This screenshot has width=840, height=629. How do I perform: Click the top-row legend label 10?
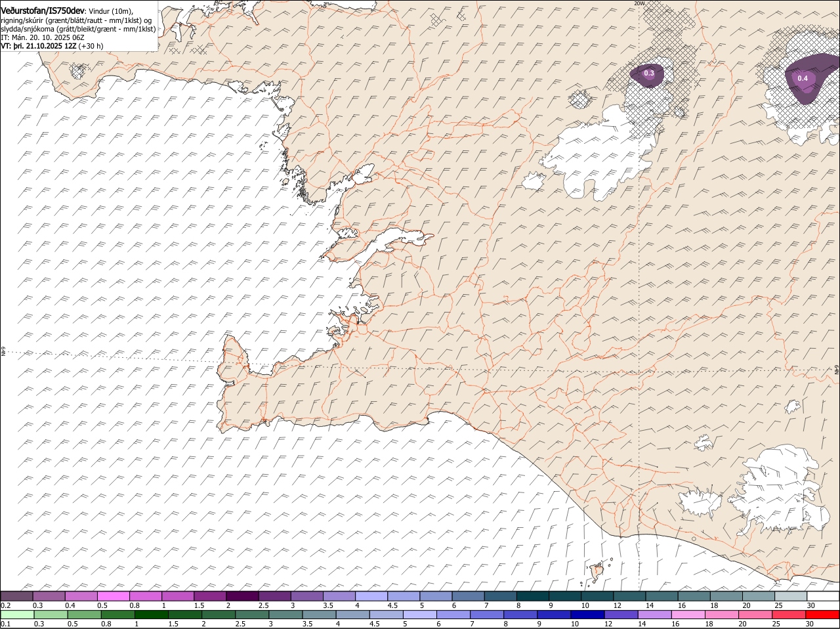click(x=585, y=605)
